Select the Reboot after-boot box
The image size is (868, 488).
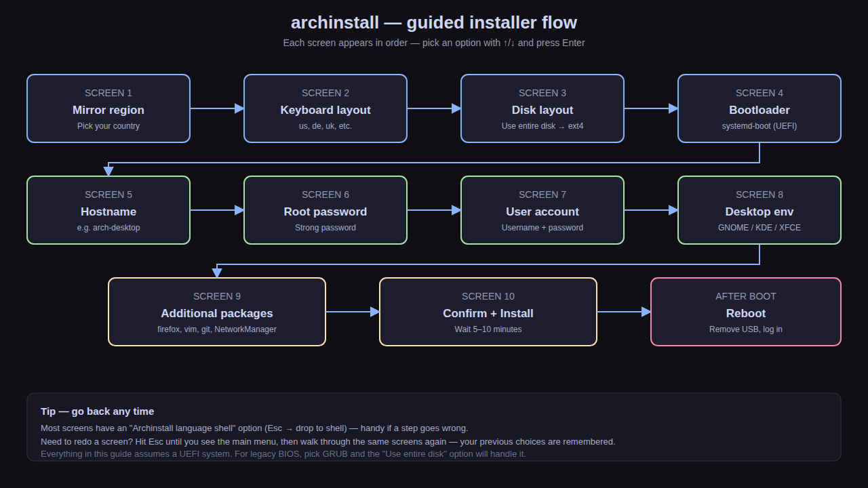(746, 312)
